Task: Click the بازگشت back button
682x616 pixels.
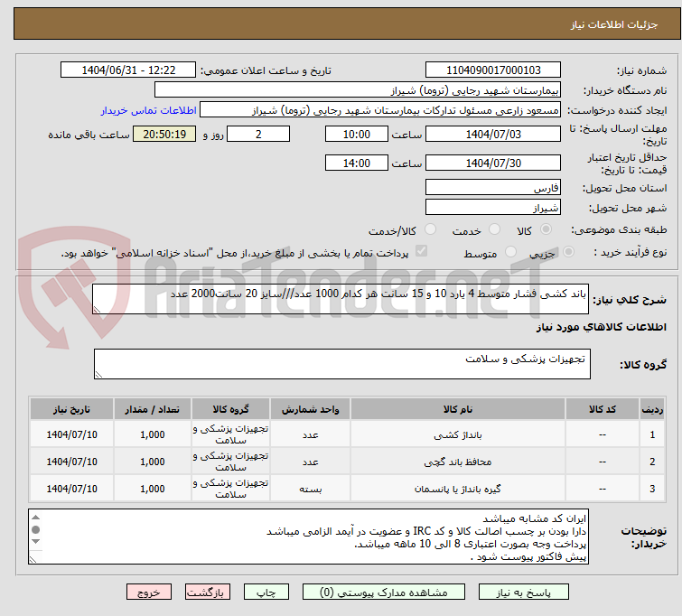Action: (209, 593)
